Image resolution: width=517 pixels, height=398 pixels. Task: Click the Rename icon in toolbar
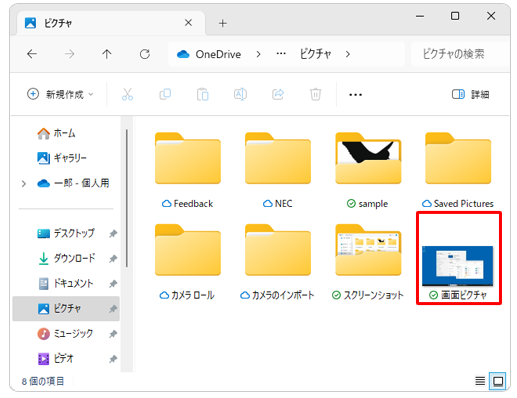point(240,94)
